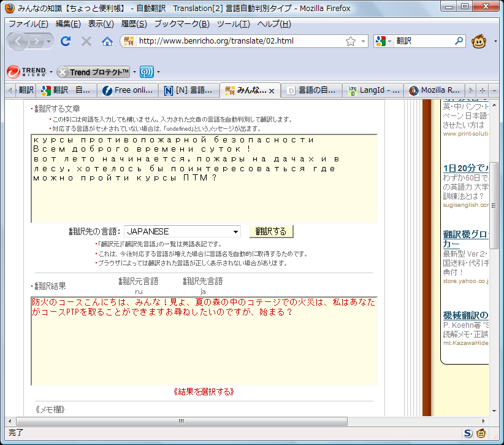This screenshot has width=504, height=445.
Task: Click the ad frame scroll down arrow
Action: coord(494,411)
